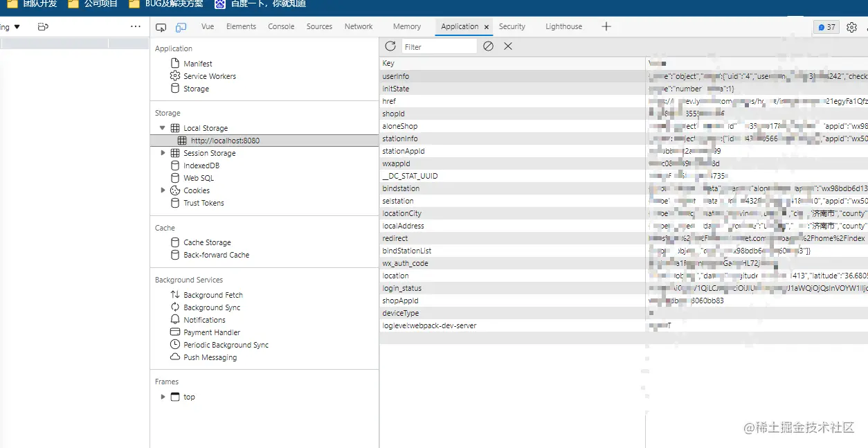The height and width of the screenshot is (448, 868).
Task: Expand the top frame node
Action: pyautogui.click(x=163, y=397)
